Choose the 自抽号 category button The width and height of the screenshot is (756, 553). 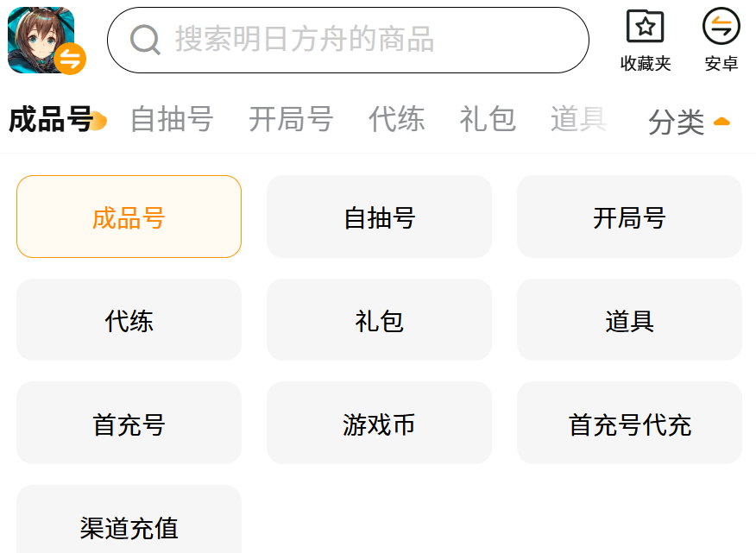[x=379, y=217]
